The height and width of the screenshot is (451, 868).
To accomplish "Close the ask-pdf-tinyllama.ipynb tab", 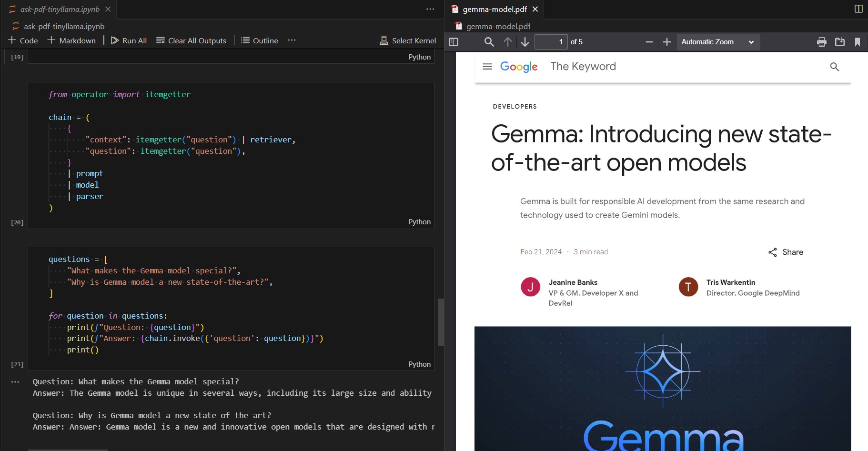I will click(108, 9).
